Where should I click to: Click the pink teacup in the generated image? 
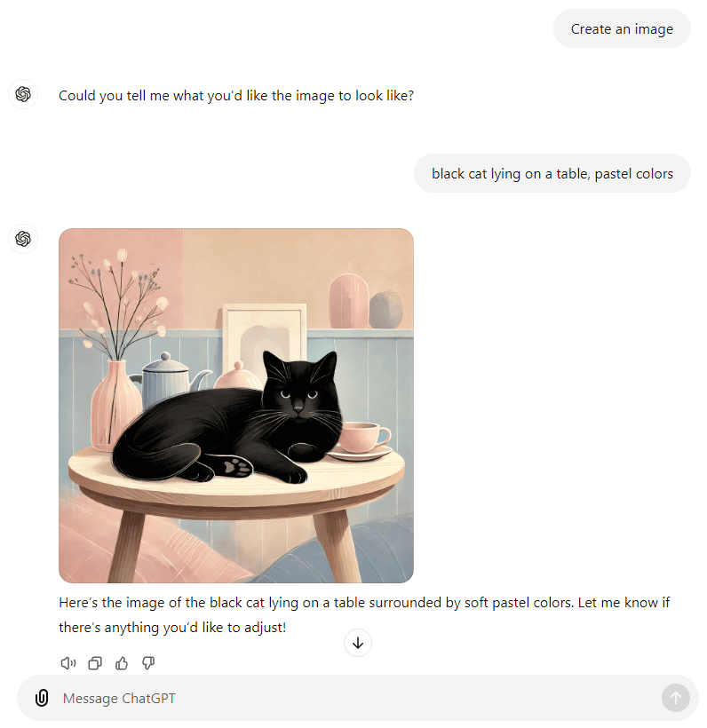364,438
